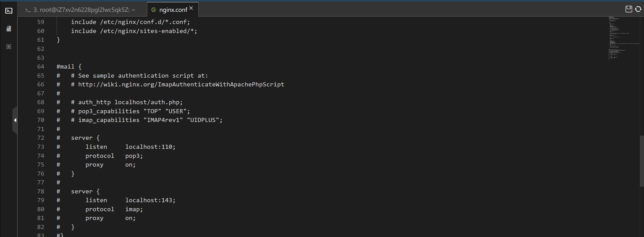Click the closing brace on line 82
Viewport: 644px width, 237px height.
coord(73,227)
